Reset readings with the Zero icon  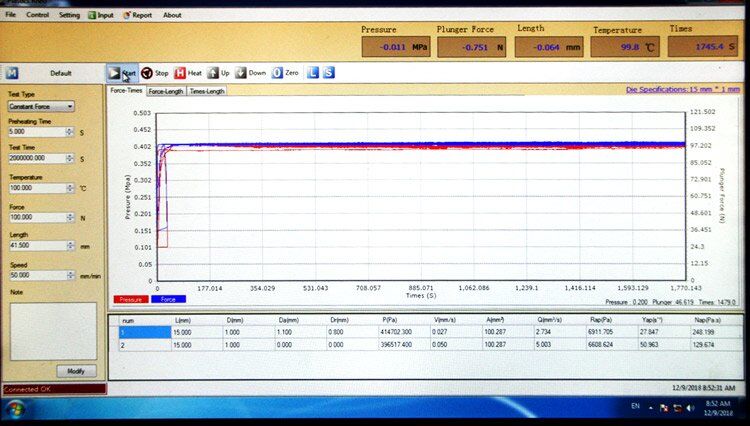(277, 73)
